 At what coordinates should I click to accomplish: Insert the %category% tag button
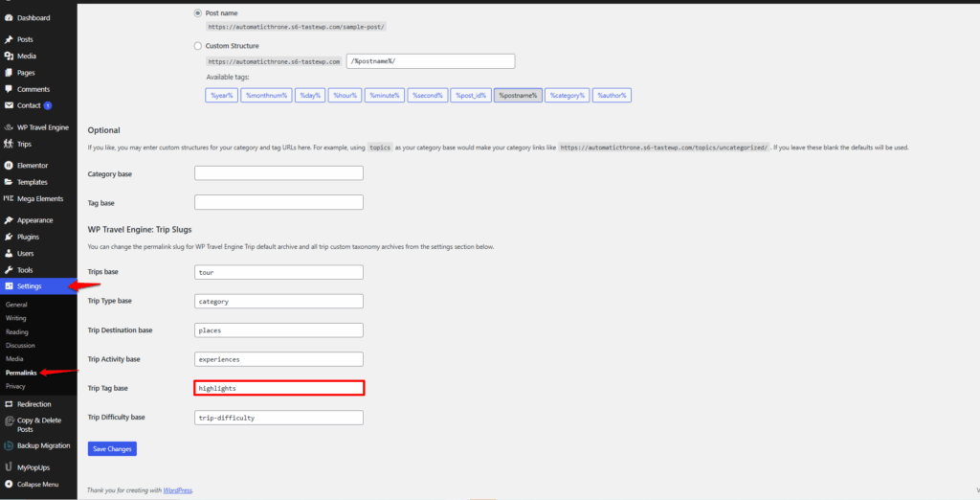(x=568, y=95)
